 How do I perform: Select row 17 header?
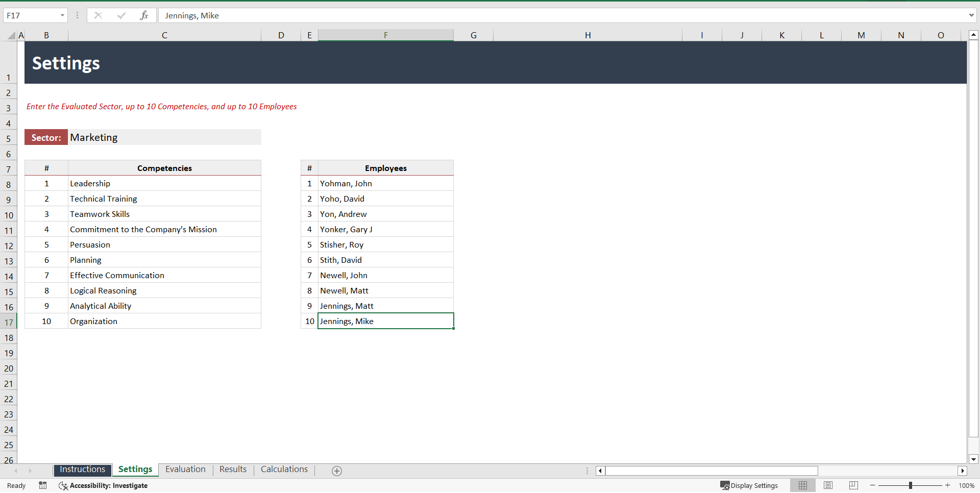click(9, 322)
